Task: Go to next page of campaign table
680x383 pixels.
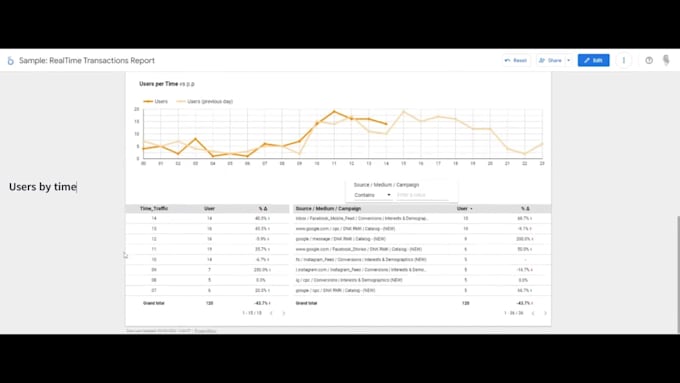Action: pos(546,313)
